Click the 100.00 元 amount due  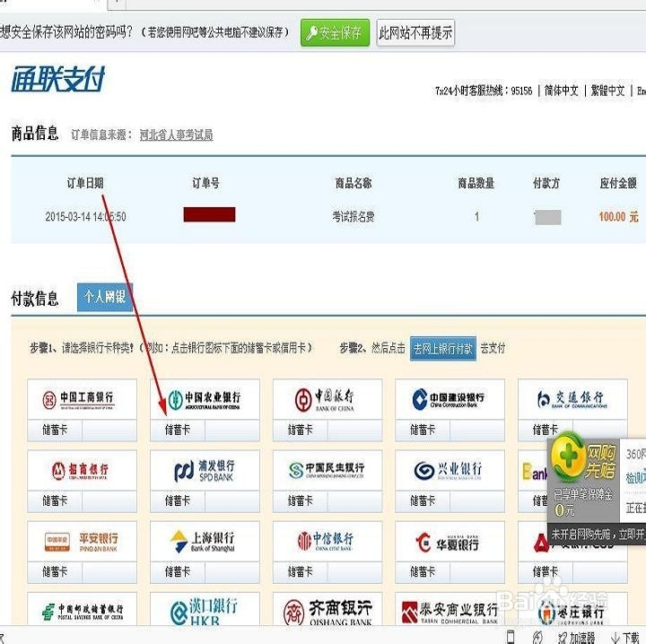[618, 216]
